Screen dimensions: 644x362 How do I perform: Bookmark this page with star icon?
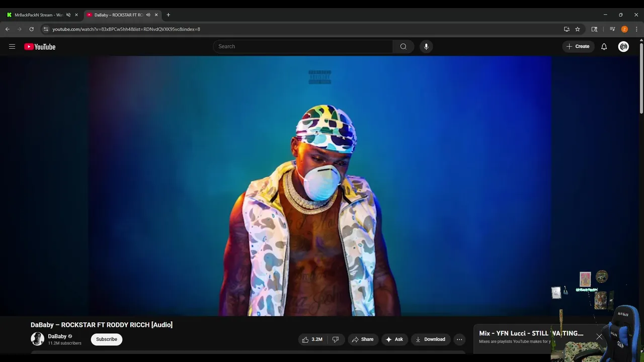point(578,29)
